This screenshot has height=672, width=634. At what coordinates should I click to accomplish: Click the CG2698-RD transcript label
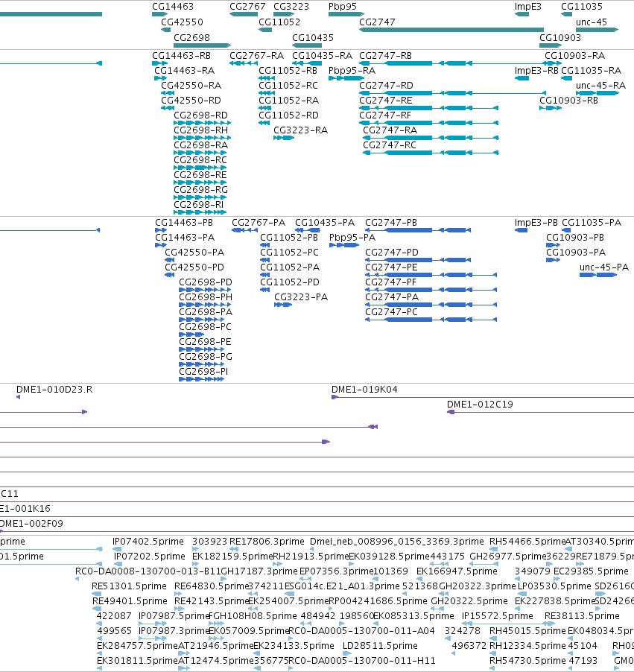click(200, 115)
